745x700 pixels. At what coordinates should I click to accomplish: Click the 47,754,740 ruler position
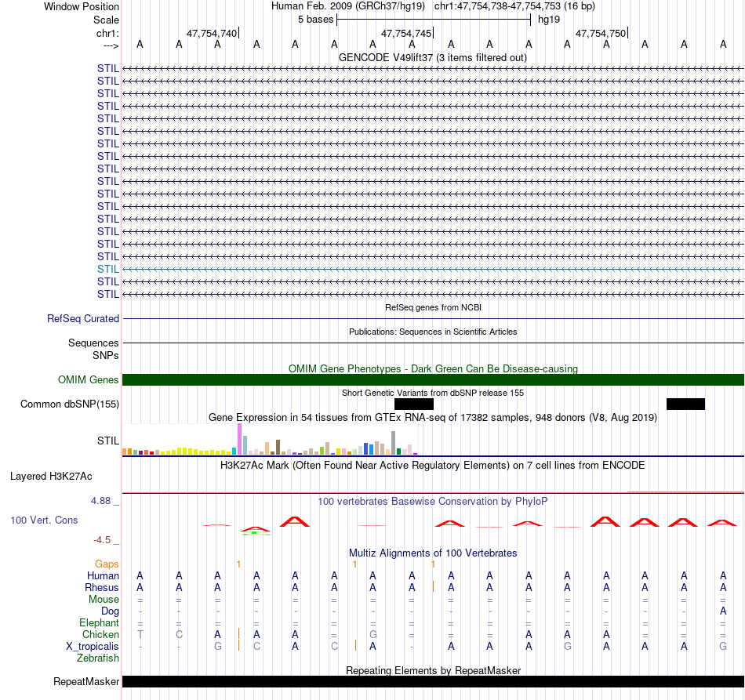pyautogui.click(x=212, y=33)
